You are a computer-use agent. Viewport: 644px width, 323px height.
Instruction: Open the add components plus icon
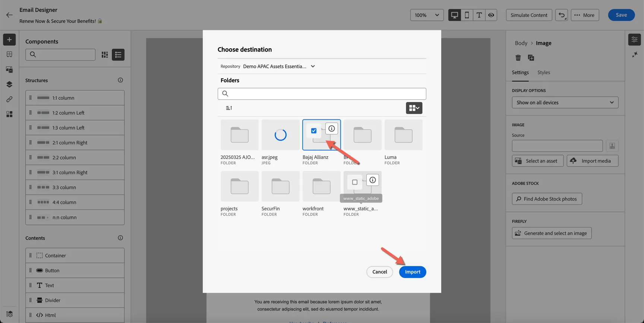(x=9, y=40)
